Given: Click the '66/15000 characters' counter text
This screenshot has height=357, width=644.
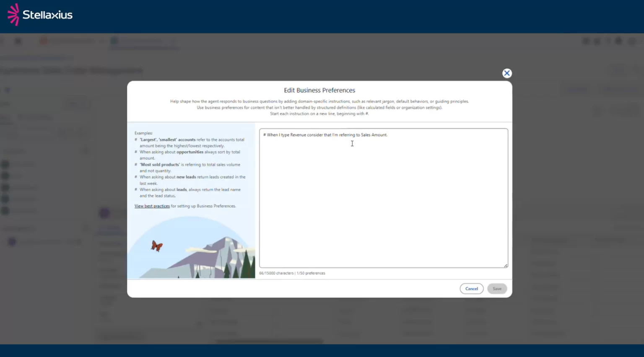Looking at the screenshot, I should (276, 273).
